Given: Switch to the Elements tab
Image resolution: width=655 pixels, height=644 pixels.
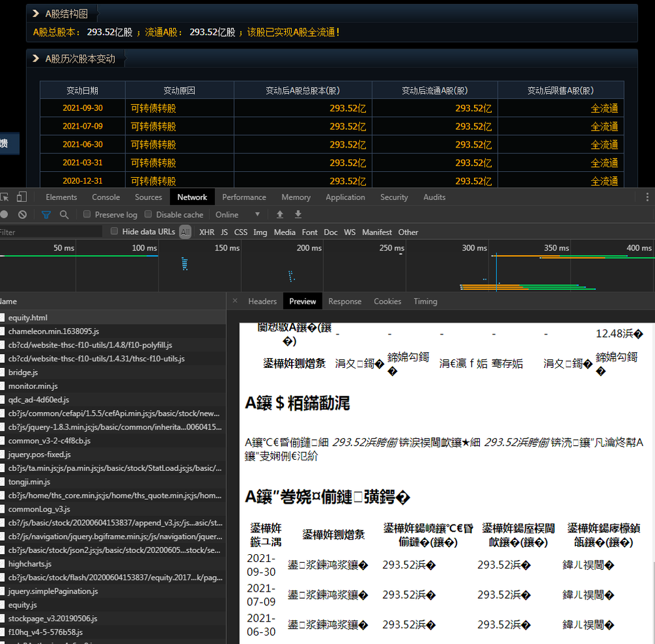Looking at the screenshot, I should tap(62, 197).
